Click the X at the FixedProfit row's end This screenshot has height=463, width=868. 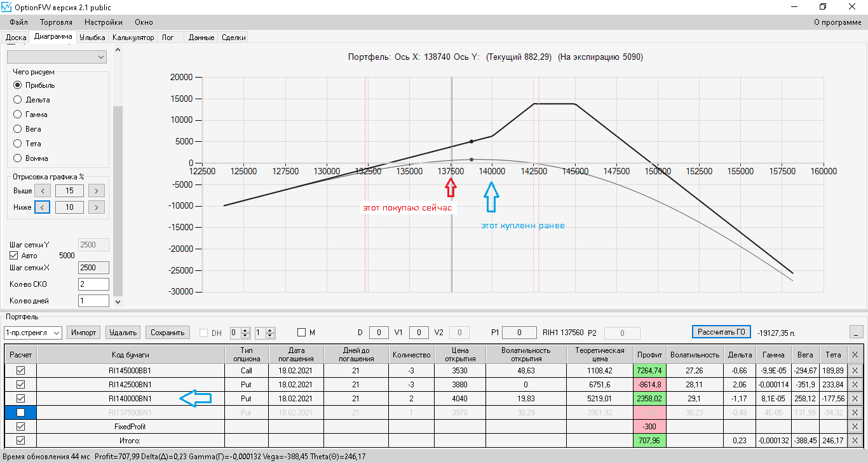855,426
